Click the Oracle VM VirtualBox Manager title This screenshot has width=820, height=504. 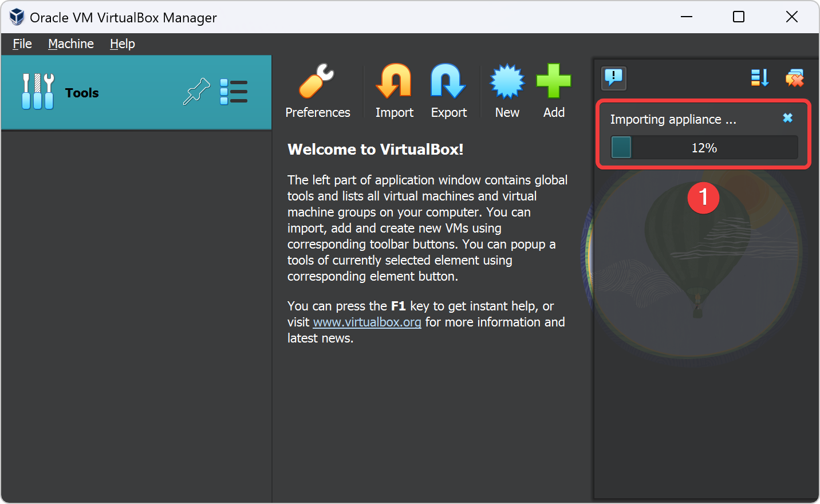tap(123, 18)
